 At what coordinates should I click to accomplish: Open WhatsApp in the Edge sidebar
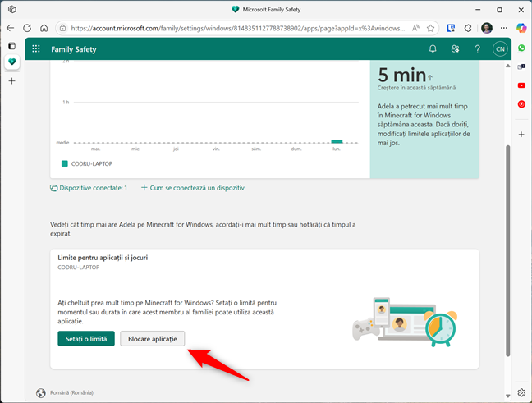(521, 48)
